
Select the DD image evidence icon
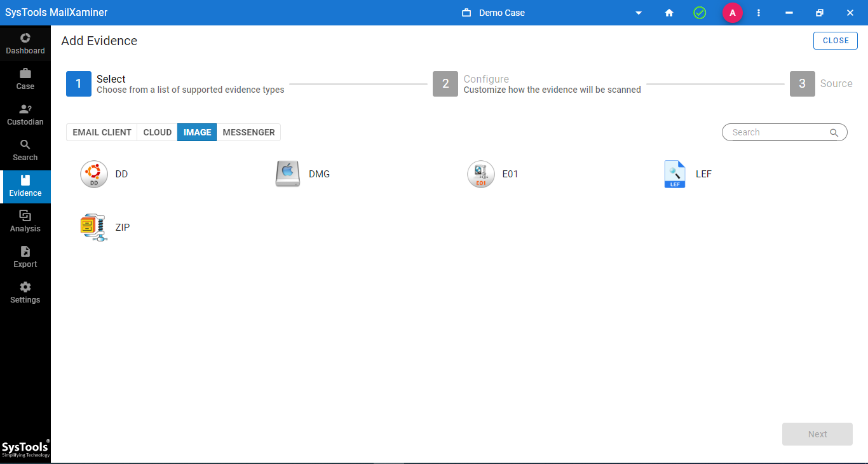tap(94, 174)
